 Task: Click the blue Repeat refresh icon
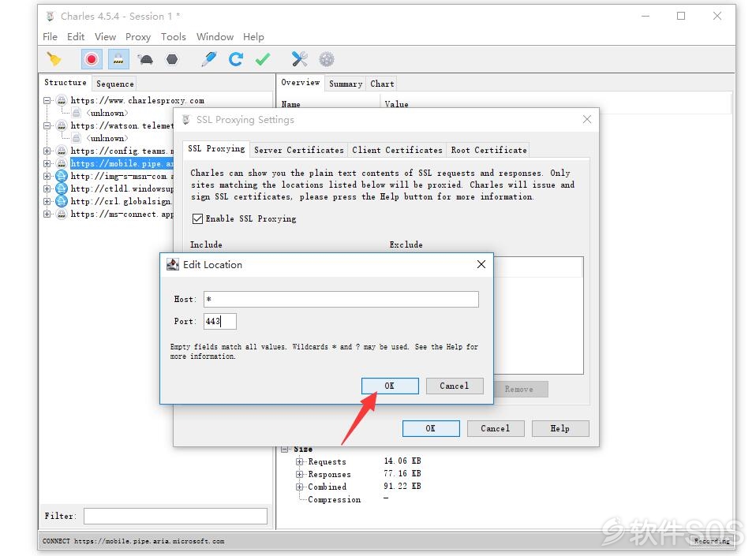point(236,59)
